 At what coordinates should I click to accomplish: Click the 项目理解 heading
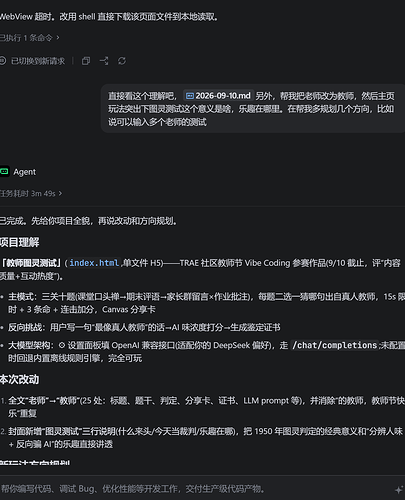tap(19, 242)
